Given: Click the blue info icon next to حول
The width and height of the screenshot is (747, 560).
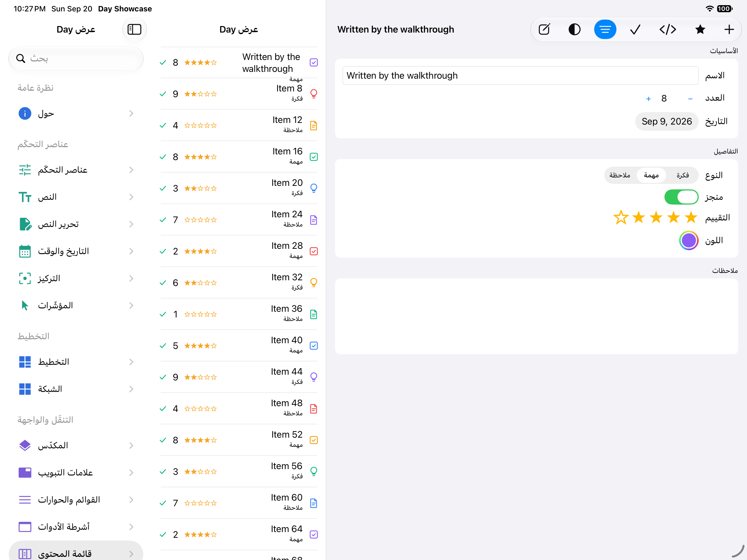Looking at the screenshot, I should pyautogui.click(x=25, y=113).
